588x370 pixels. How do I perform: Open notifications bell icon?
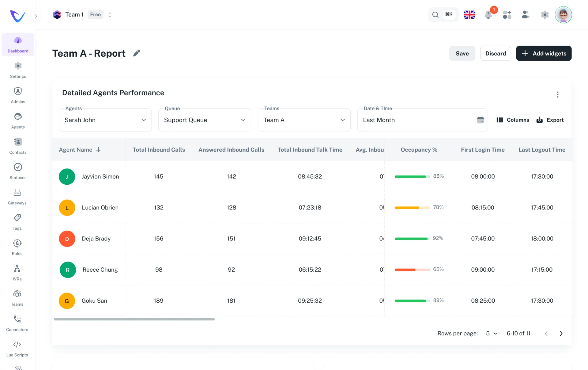pos(488,15)
